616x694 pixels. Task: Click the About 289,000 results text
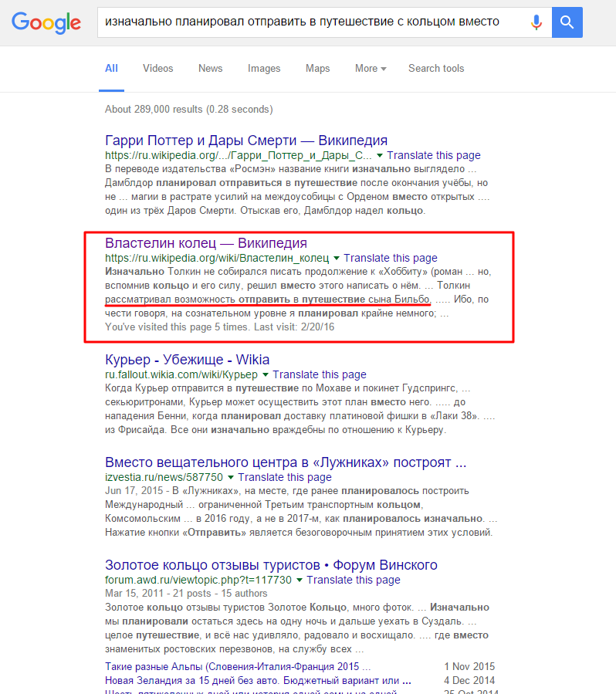pos(188,110)
